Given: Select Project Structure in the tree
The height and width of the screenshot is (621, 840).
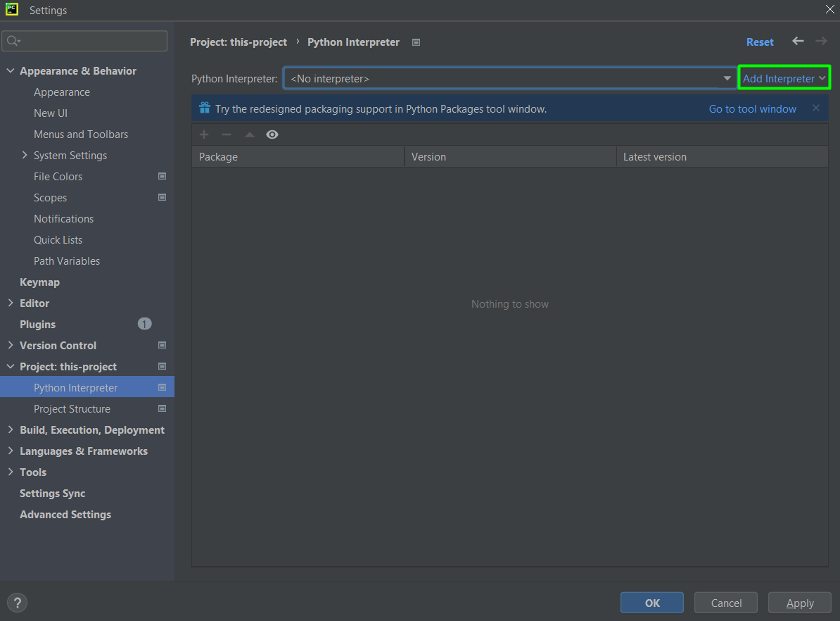Looking at the screenshot, I should [x=72, y=408].
